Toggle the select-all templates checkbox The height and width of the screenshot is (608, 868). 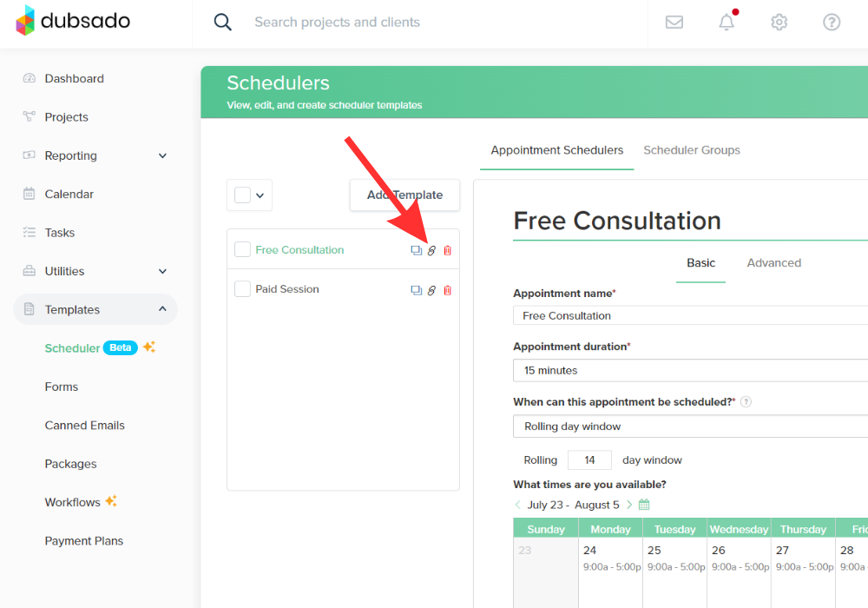[x=243, y=195]
